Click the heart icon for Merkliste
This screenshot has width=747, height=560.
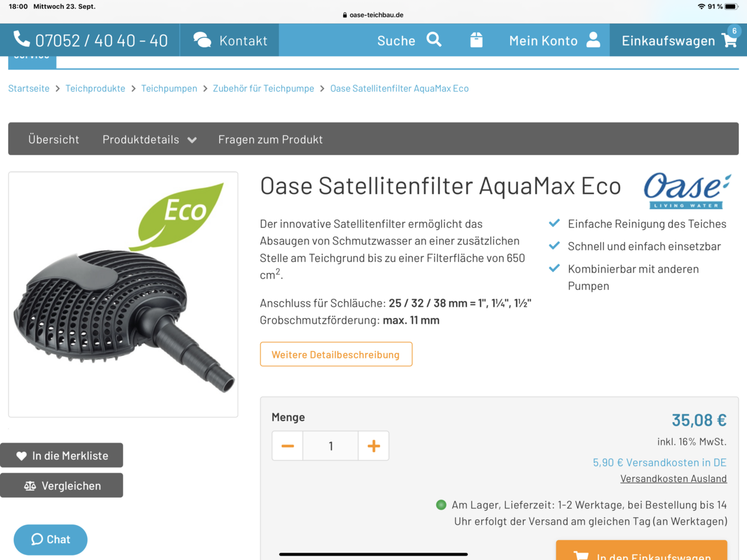pos(21,455)
